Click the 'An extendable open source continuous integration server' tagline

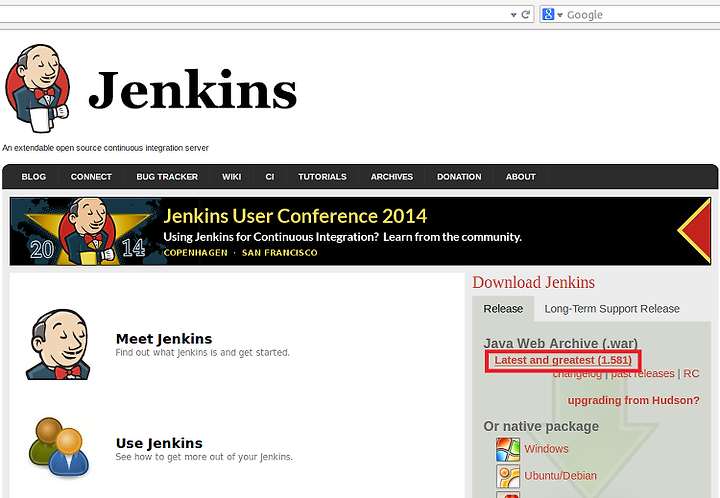click(x=105, y=148)
